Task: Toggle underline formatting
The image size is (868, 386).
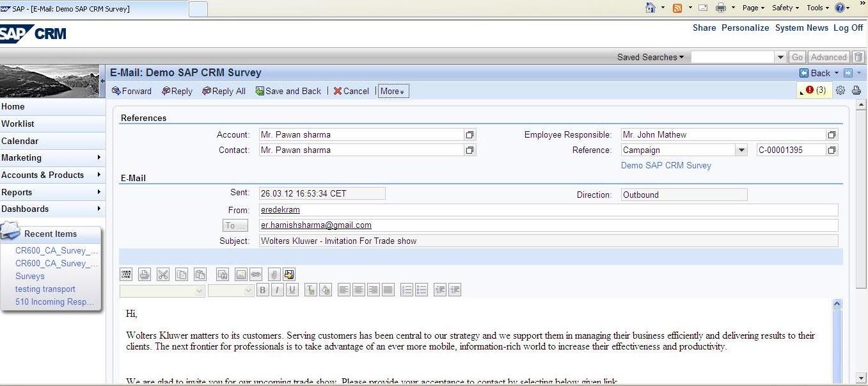Action: [x=292, y=290]
